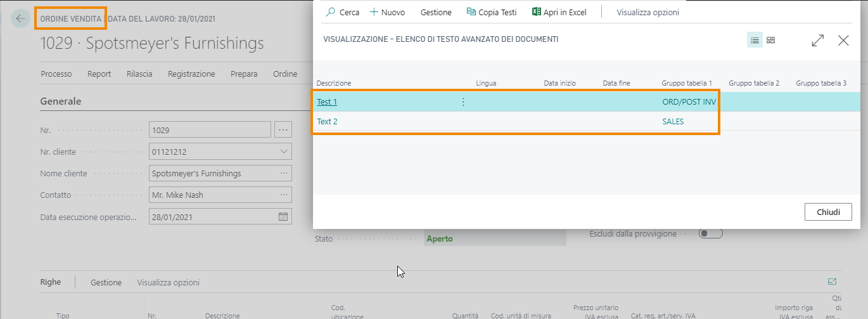Open calendar picker for Data esecuzione
This screenshot has height=319, width=868.
click(x=283, y=216)
